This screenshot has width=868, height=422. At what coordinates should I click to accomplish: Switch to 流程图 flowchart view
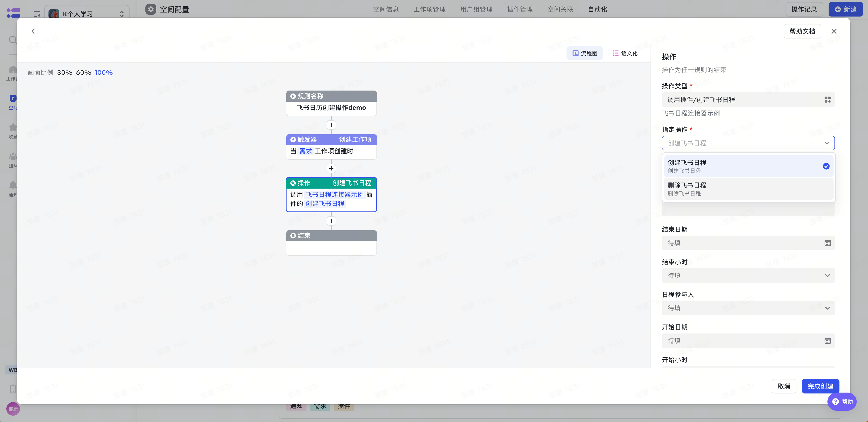click(585, 53)
